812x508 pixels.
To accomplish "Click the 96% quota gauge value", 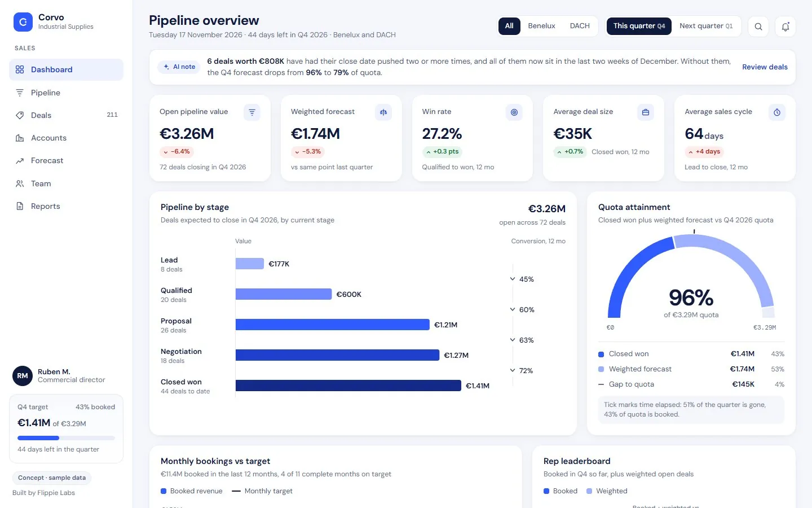I will (691, 297).
